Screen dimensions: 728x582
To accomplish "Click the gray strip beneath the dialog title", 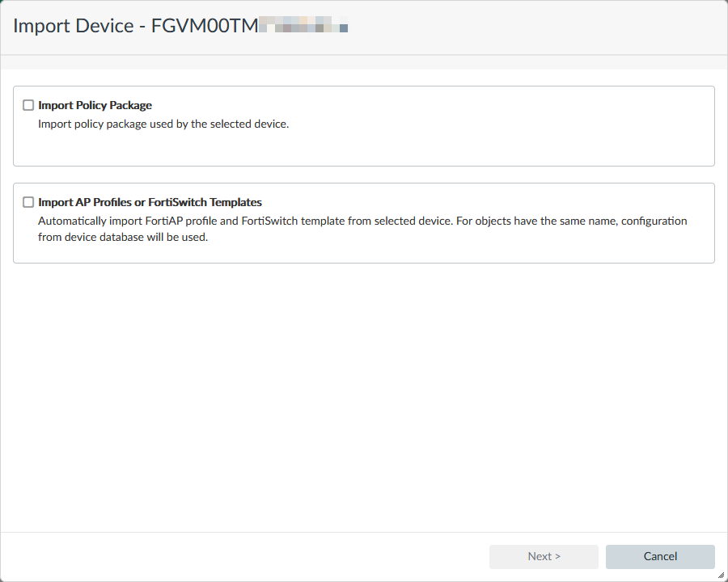I will (x=364, y=62).
